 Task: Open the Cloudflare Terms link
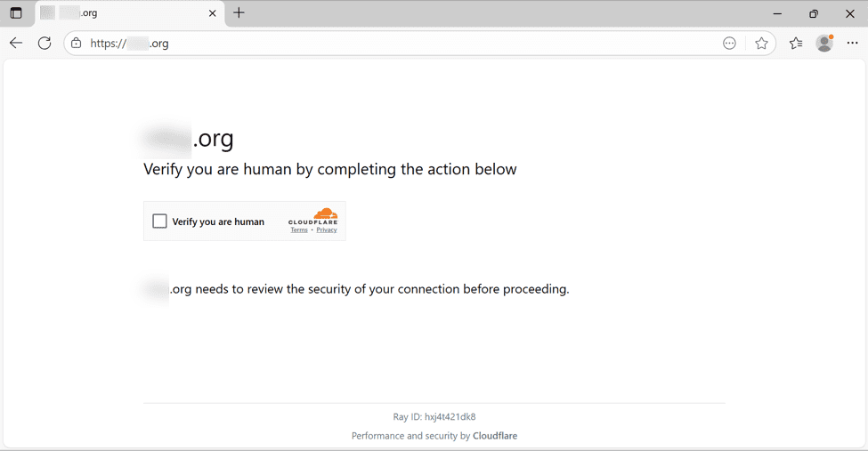(299, 230)
